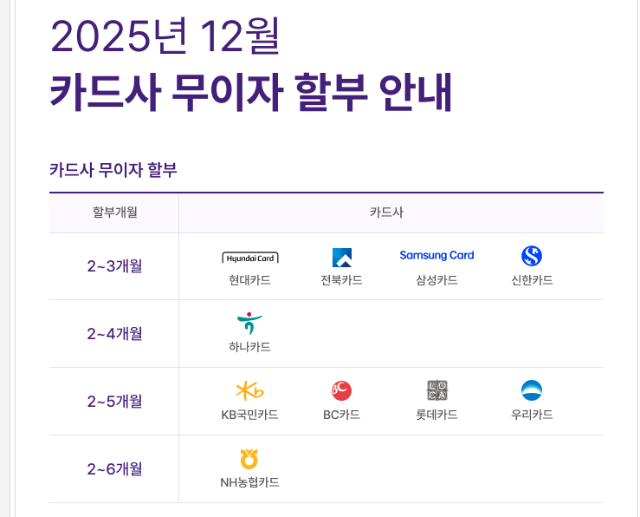This screenshot has width=640, height=517.
Task: Click the 롯데카드 LOCA logo
Action: 437,391
